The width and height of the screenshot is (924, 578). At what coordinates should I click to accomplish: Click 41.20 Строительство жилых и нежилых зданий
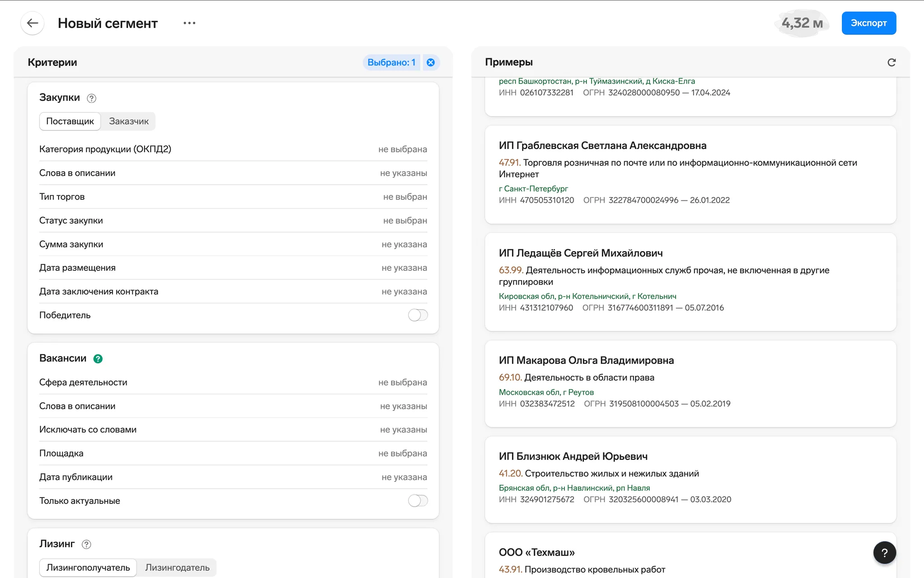[x=599, y=473]
